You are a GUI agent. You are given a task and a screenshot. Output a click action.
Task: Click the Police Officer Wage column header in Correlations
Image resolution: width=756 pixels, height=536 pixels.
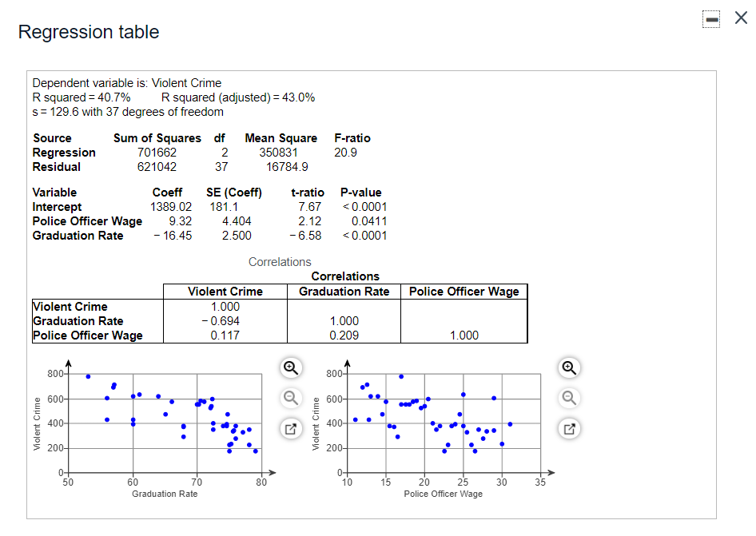464,292
